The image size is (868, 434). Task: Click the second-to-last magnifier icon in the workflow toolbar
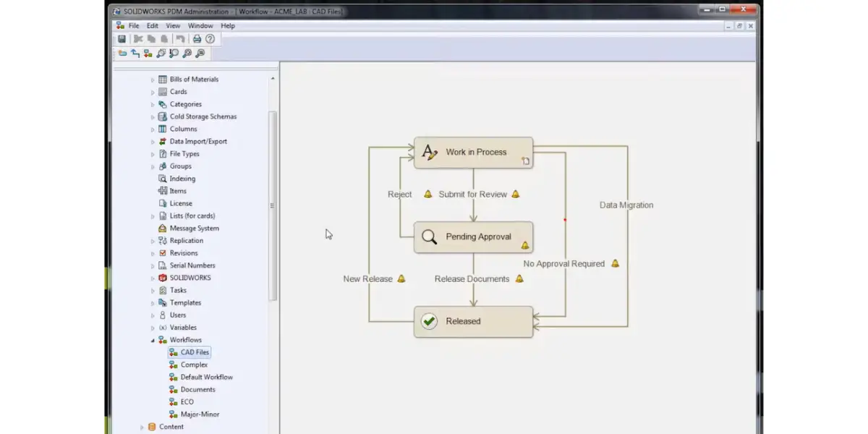point(187,54)
